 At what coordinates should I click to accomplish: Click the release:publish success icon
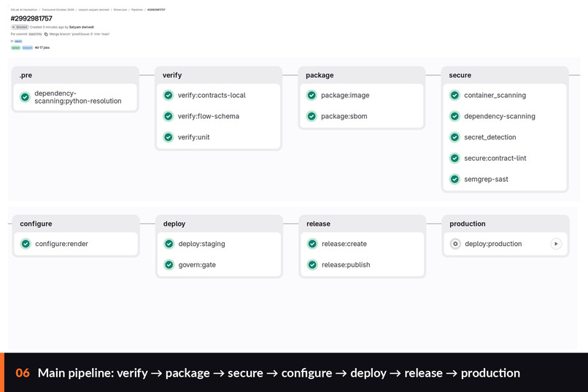pos(312,265)
